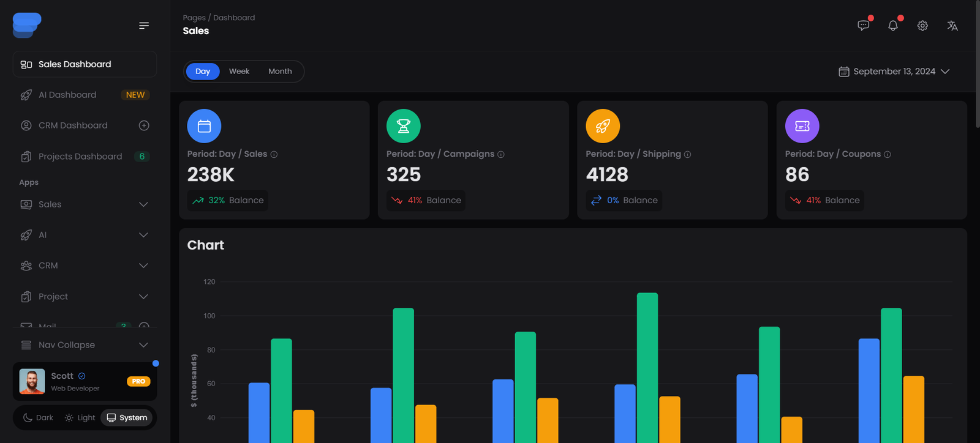Expand the AI apps menu chevron
980x443 pixels.
click(x=143, y=235)
